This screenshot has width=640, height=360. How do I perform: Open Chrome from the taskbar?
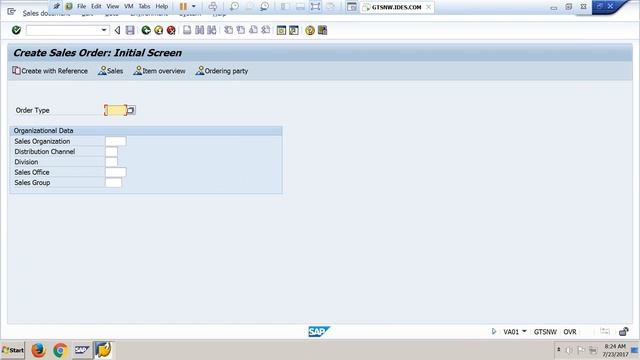(x=60, y=350)
